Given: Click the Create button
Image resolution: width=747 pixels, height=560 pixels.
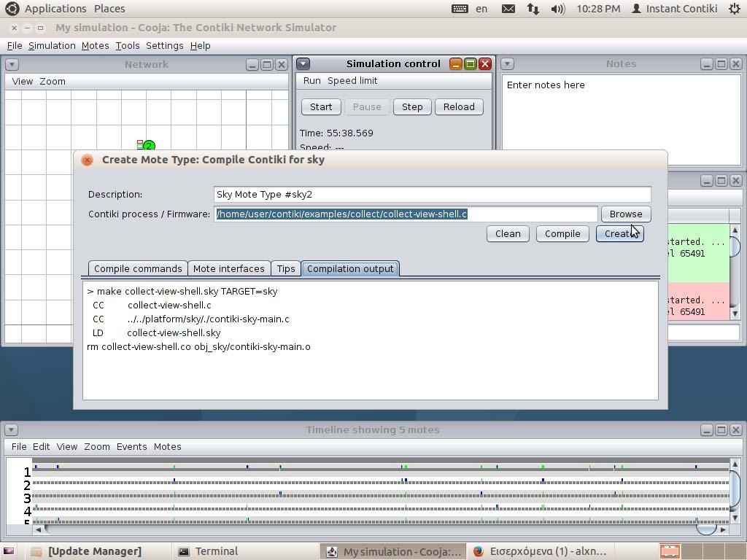Looking at the screenshot, I should coord(620,234).
